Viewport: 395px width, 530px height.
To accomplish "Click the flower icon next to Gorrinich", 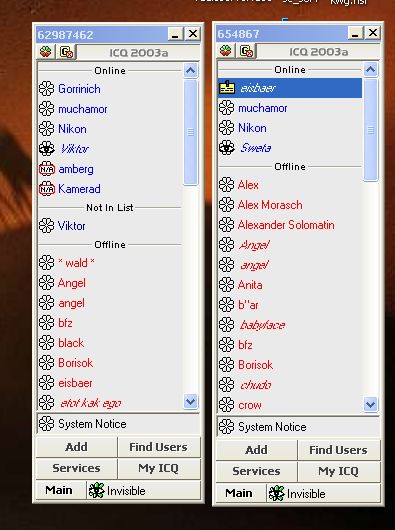I will click(46, 89).
